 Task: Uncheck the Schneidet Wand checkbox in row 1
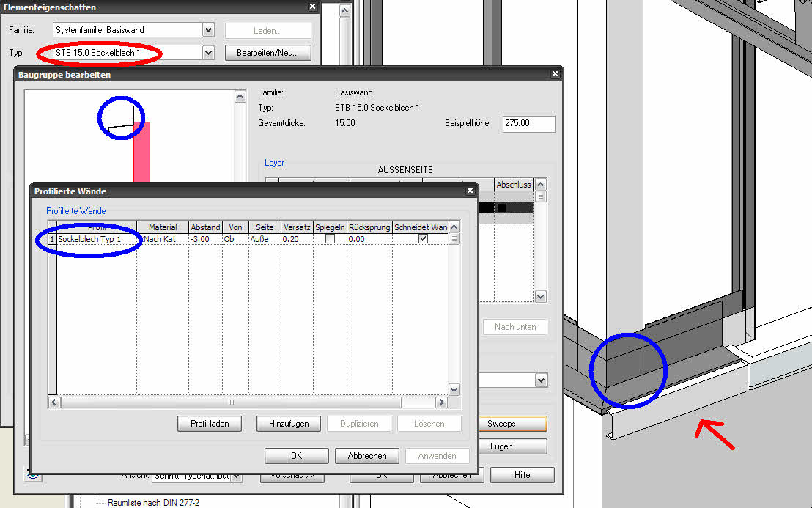click(x=423, y=239)
